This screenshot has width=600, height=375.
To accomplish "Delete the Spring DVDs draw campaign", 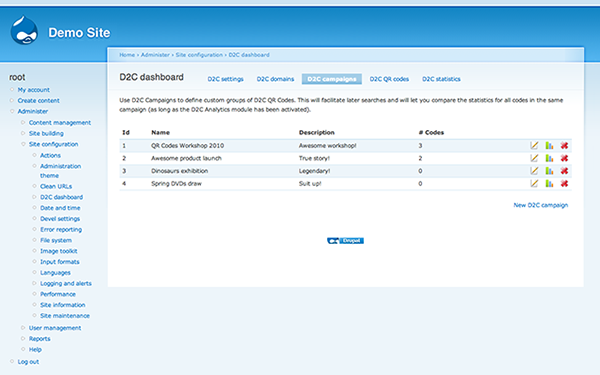I will 564,183.
